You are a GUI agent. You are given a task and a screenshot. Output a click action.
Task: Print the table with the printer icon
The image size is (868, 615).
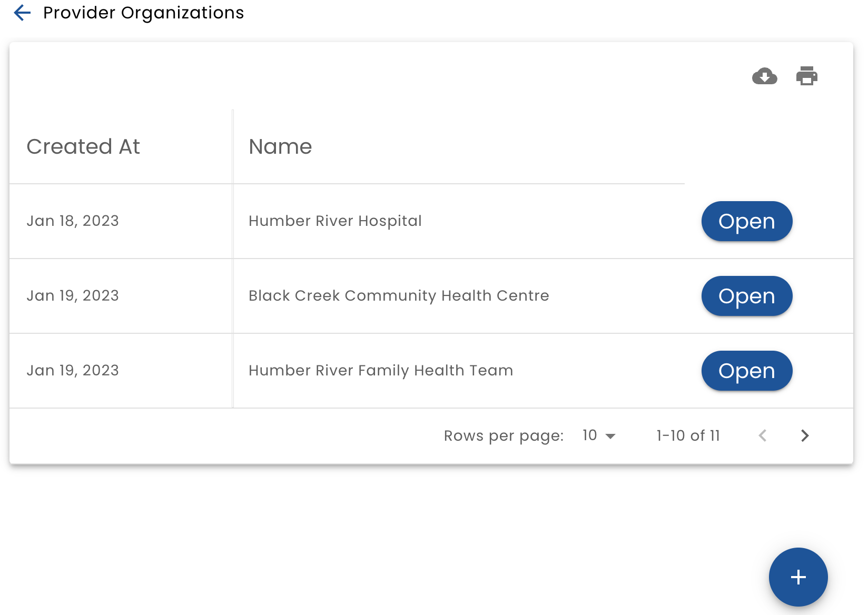click(806, 76)
